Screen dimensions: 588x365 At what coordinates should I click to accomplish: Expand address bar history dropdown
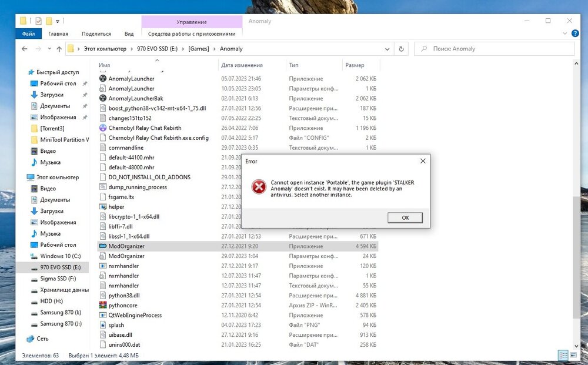(x=387, y=49)
